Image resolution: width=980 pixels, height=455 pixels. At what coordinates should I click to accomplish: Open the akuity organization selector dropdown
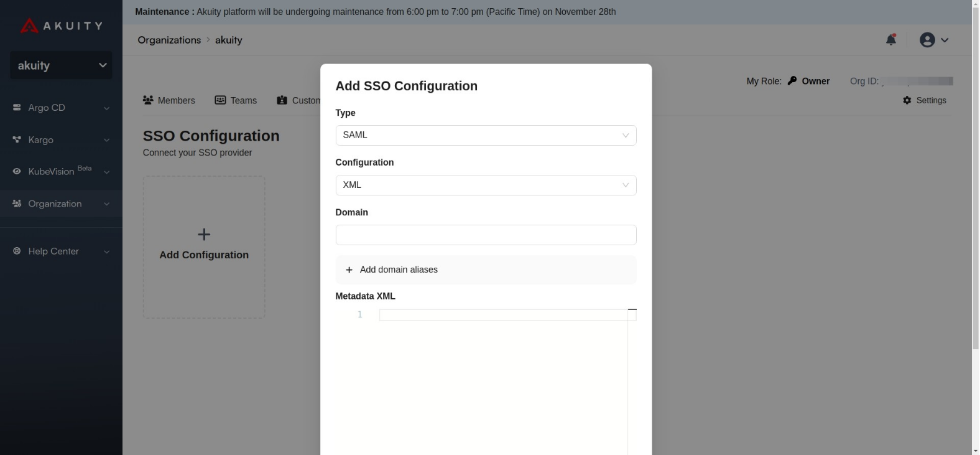[x=61, y=65]
